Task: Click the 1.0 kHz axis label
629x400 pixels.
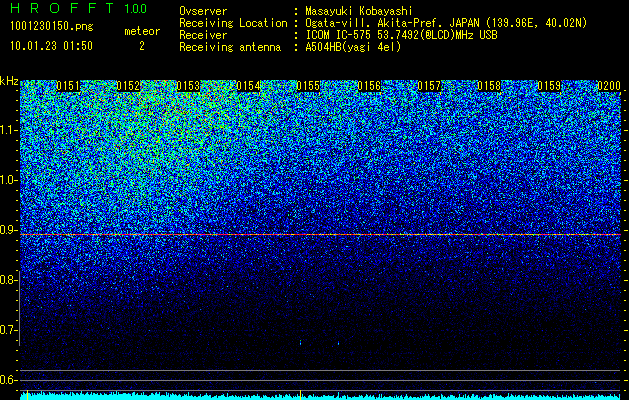Action: pos(8,180)
